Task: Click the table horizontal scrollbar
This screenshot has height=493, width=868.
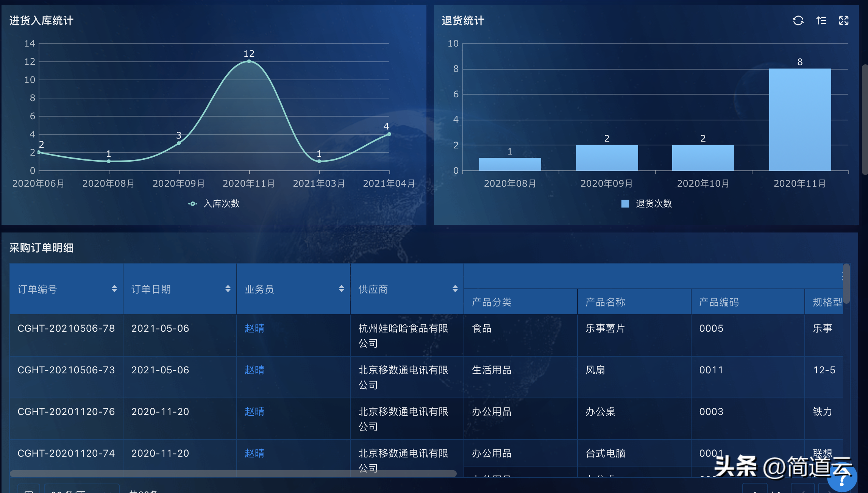Action: (233, 474)
